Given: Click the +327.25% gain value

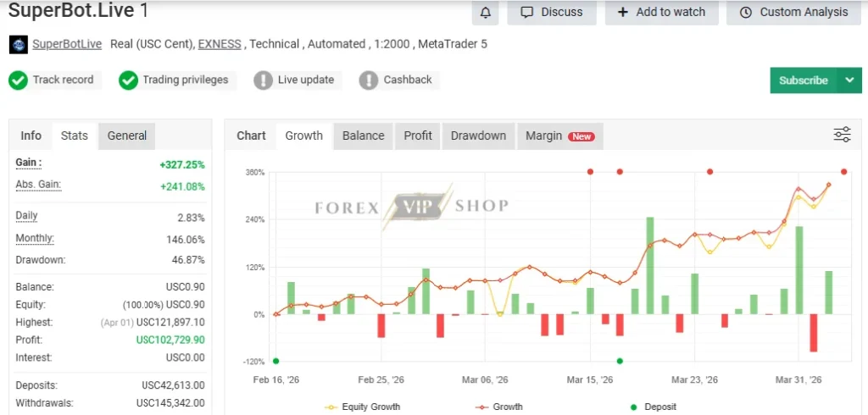Looking at the screenshot, I should 182,165.
